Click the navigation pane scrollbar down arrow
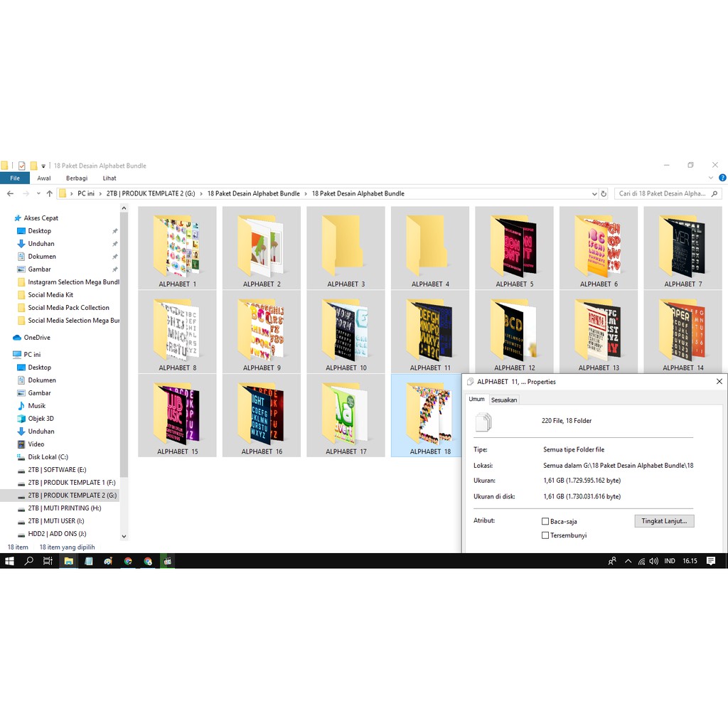The height and width of the screenshot is (728, 728). (124, 536)
